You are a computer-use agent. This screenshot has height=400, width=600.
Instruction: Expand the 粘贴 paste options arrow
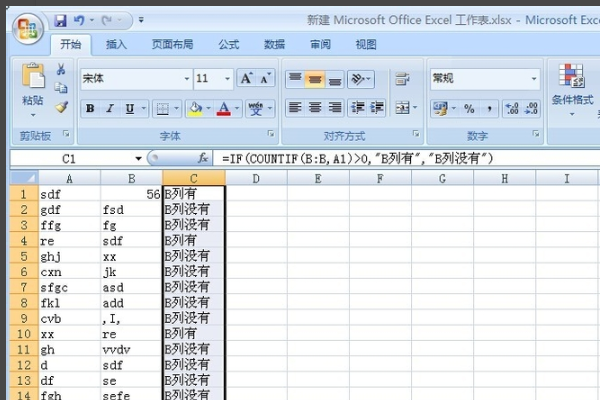(33, 115)
